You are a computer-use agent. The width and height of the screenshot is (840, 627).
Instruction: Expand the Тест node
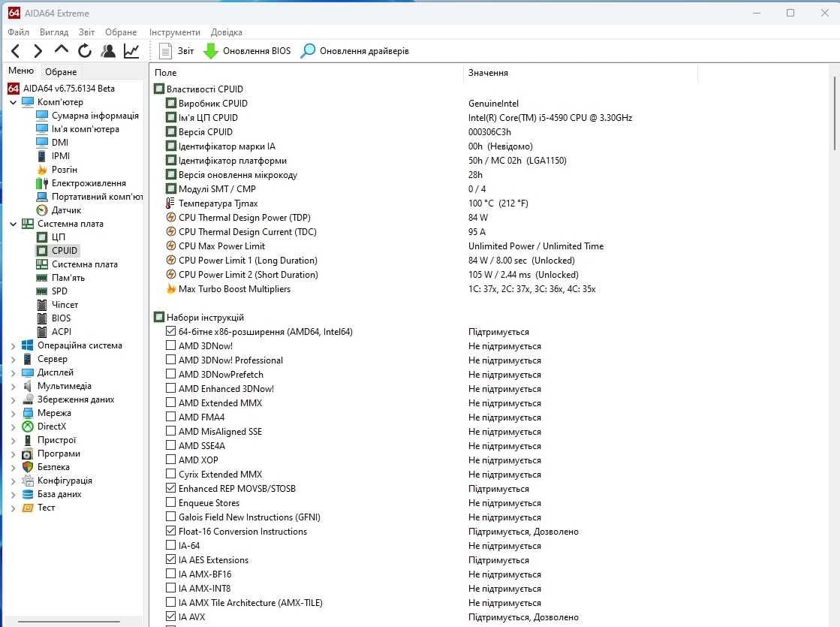(x=13, y=508)
